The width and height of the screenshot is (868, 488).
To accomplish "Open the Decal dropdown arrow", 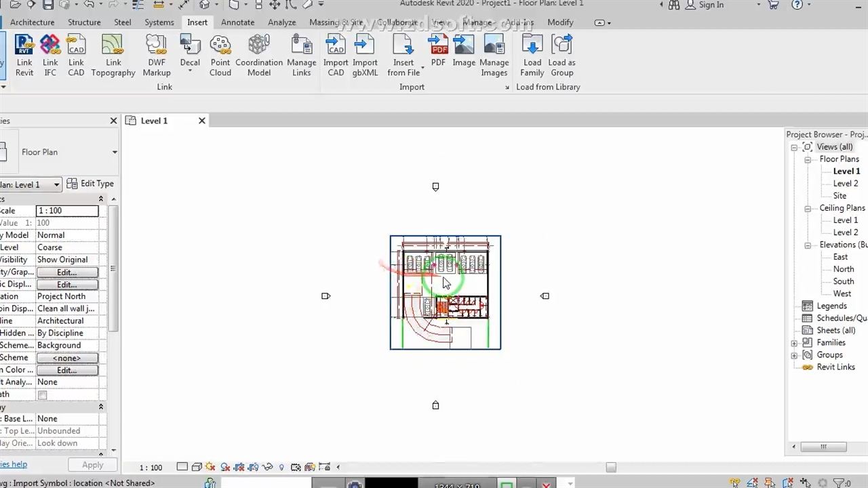I will point(190,71).
